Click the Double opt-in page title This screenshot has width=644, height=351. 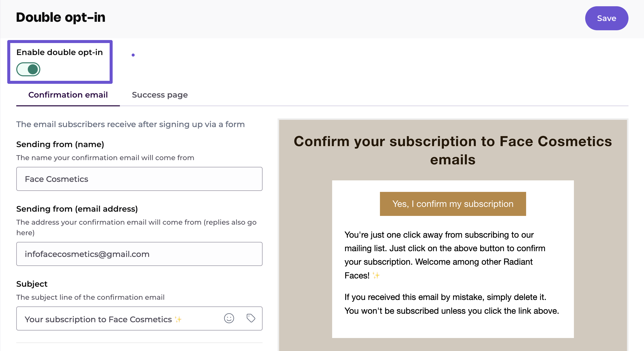61,17
